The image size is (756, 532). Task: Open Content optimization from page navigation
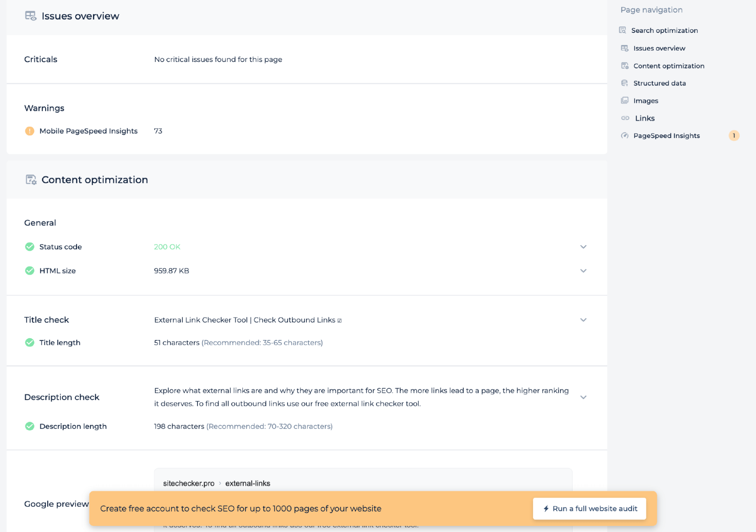click(x=669, y=66)
